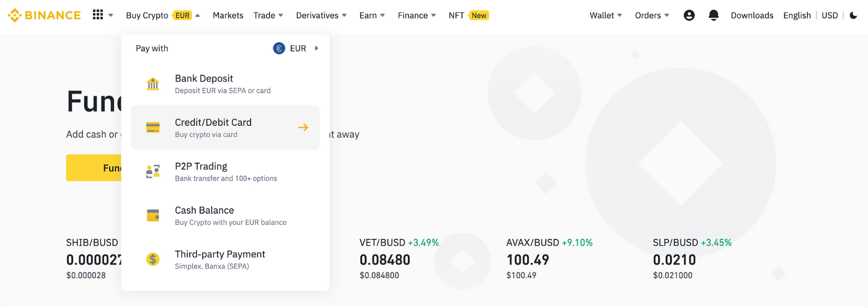Click the Cash Balance wallet icon

click(153, 216)
